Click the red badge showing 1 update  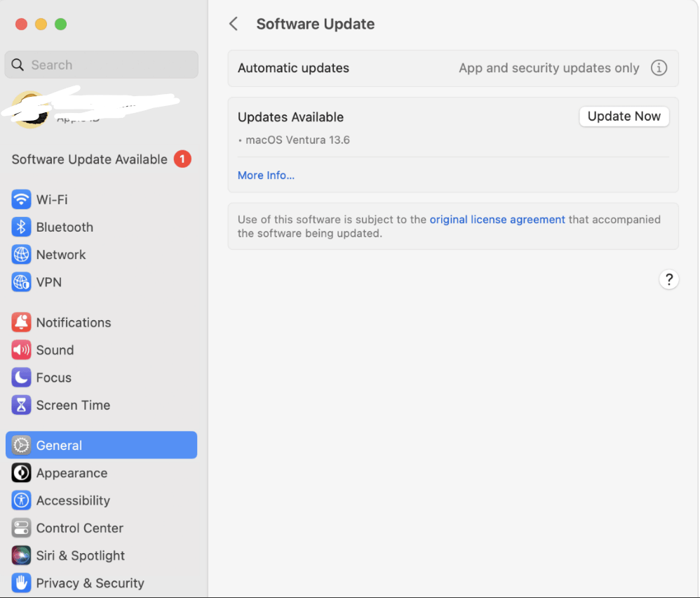click(182, 159)
